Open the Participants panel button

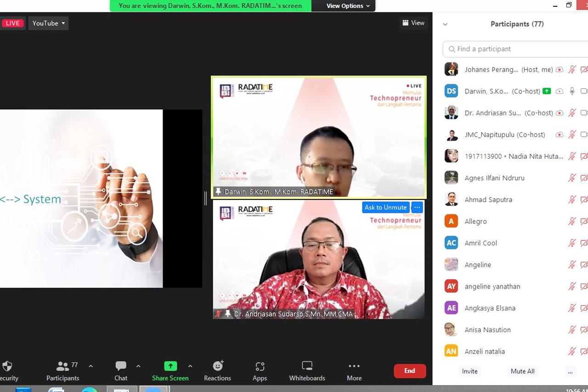[x=62, y=371]
